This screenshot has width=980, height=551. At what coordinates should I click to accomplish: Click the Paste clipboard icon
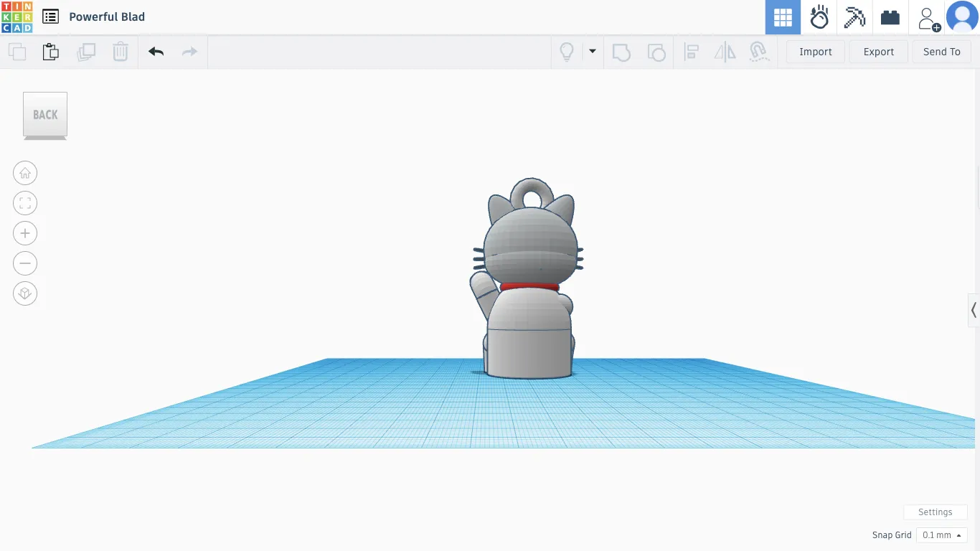(50, 52)
